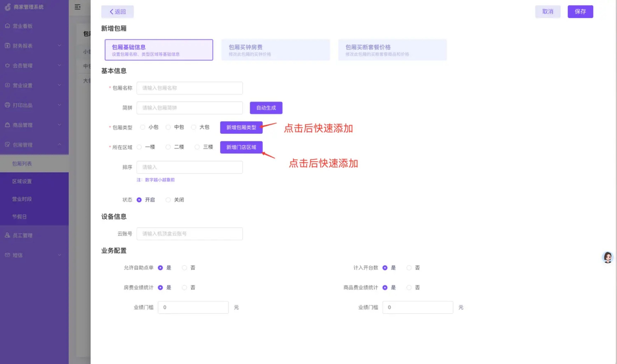Switch to 包厢买断套餐价格 tab

(392, 50)
